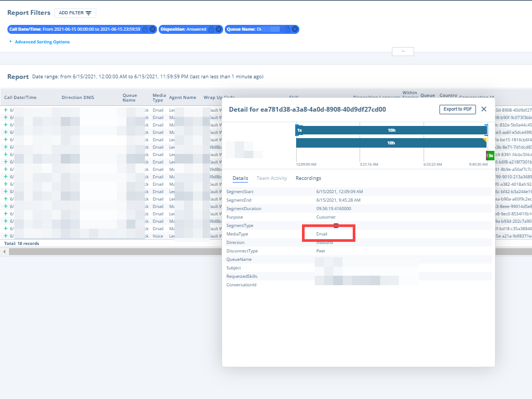The height and width of the screenshot is (399, 532).
Task: Click the horizontal scrollbar left arrow
Action: 4,252
